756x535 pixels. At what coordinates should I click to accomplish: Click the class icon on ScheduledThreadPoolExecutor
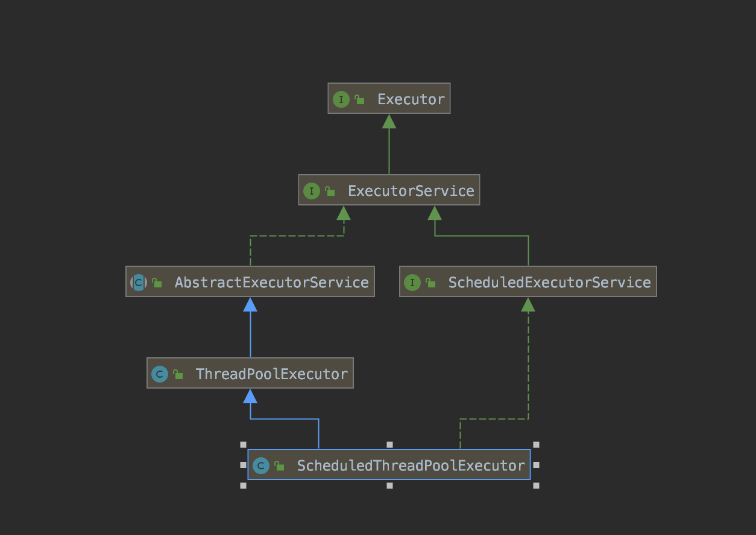[261, 466]
